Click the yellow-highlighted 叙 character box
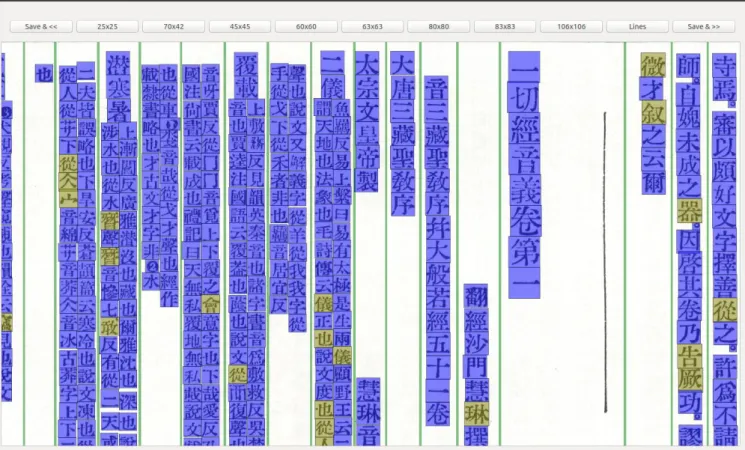The image size is (745, 450). pyautogui.click(x=653, y=112)
